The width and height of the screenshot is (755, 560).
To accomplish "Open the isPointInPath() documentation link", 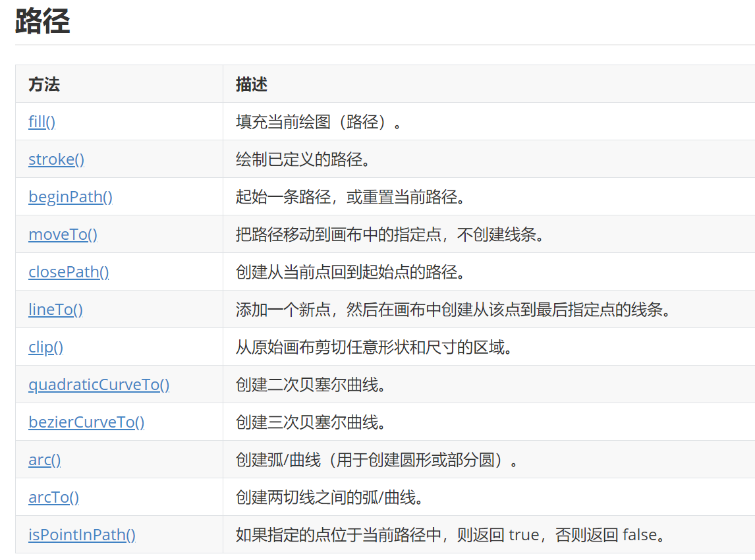I will coord(82,534).
